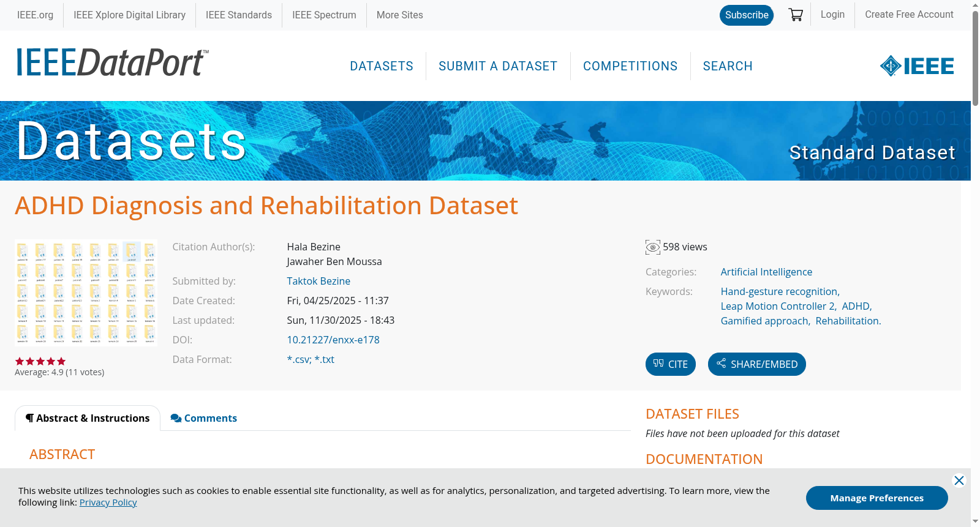Click the dataset title heading
Viewport: 980px width, 527px height.
[x=266, y=206]
